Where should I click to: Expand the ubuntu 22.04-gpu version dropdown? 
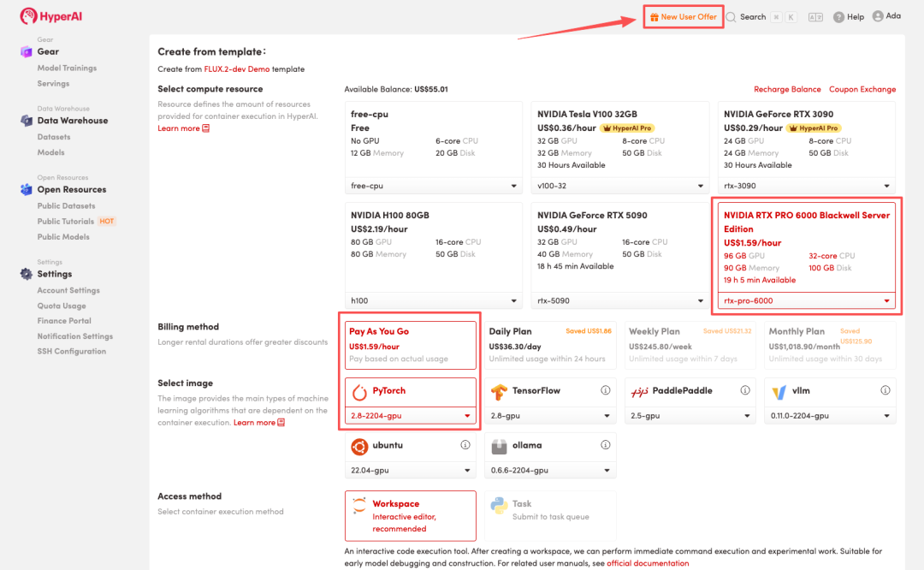click(x=411, y=471)
